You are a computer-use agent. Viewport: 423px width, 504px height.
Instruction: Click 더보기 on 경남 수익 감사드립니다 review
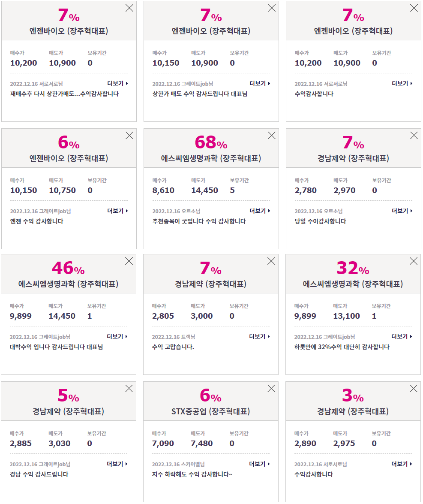117,464
